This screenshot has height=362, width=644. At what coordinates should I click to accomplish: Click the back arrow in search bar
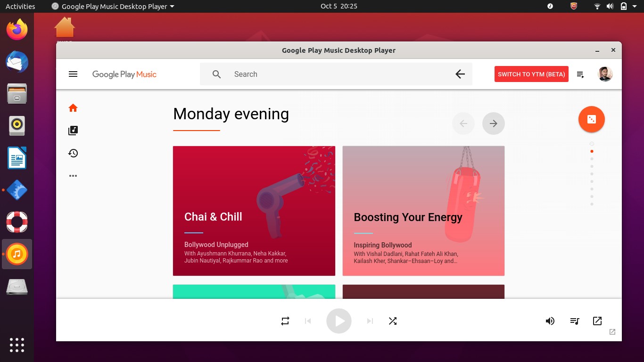point(460,74)
